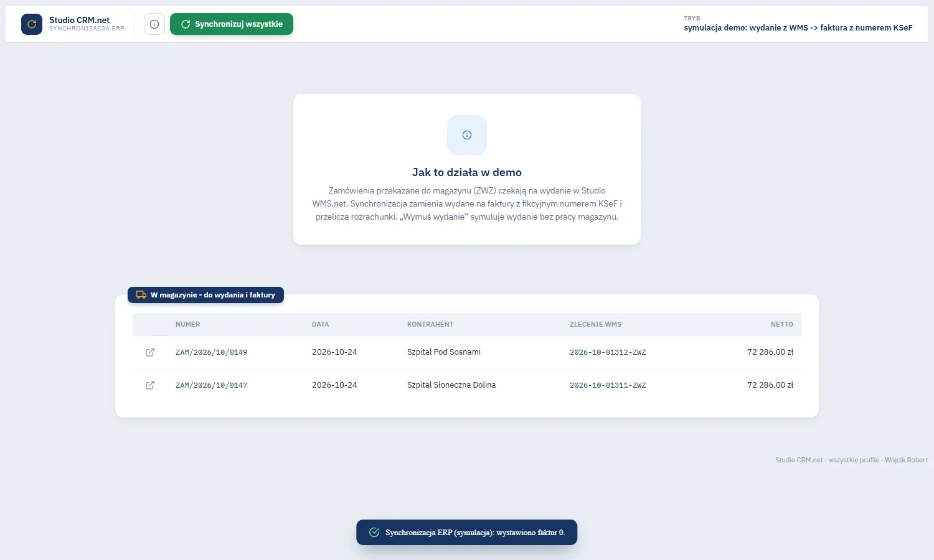Click the checkmark icon in toast notification
934x560 pixels.
(374, 533)
